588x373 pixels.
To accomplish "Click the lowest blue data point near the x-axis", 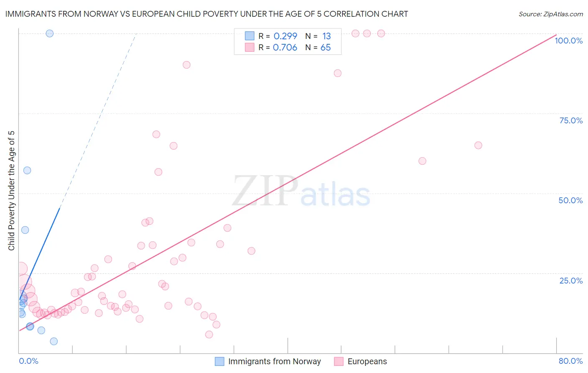I will 54,341.
